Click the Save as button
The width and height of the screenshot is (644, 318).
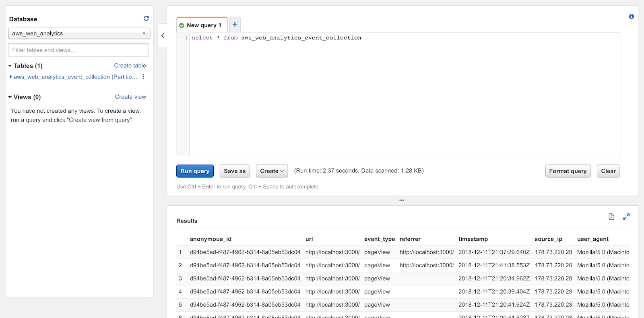(235, 171)
